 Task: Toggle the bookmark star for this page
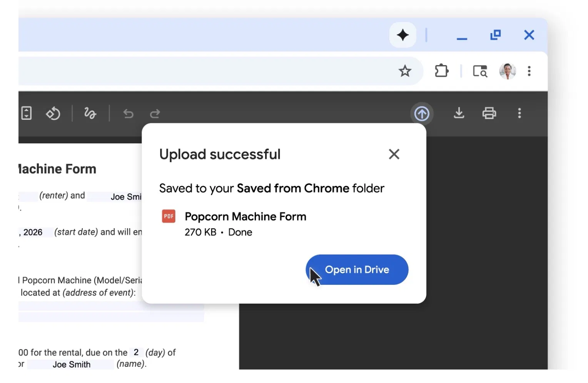pos(405,71)
